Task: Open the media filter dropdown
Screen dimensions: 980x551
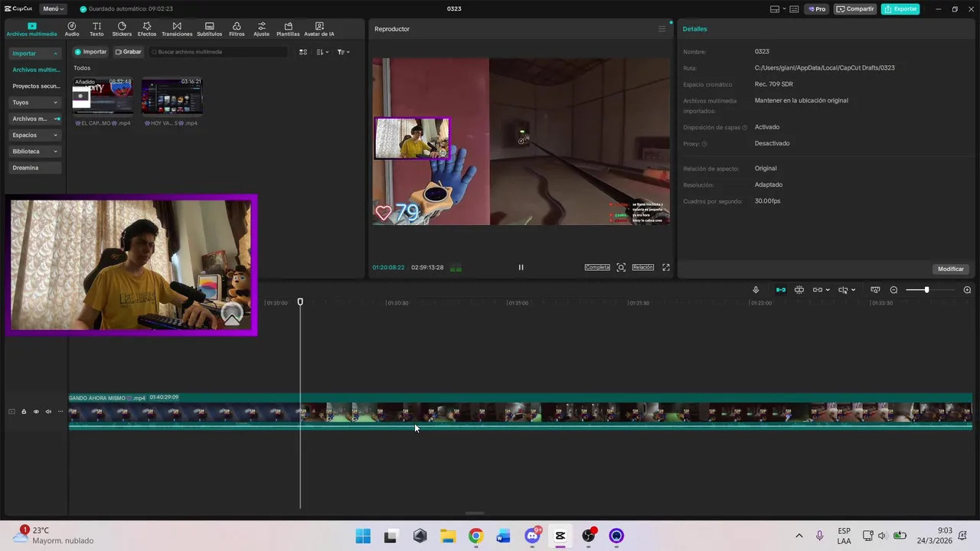Action: [x=343, y=52]
